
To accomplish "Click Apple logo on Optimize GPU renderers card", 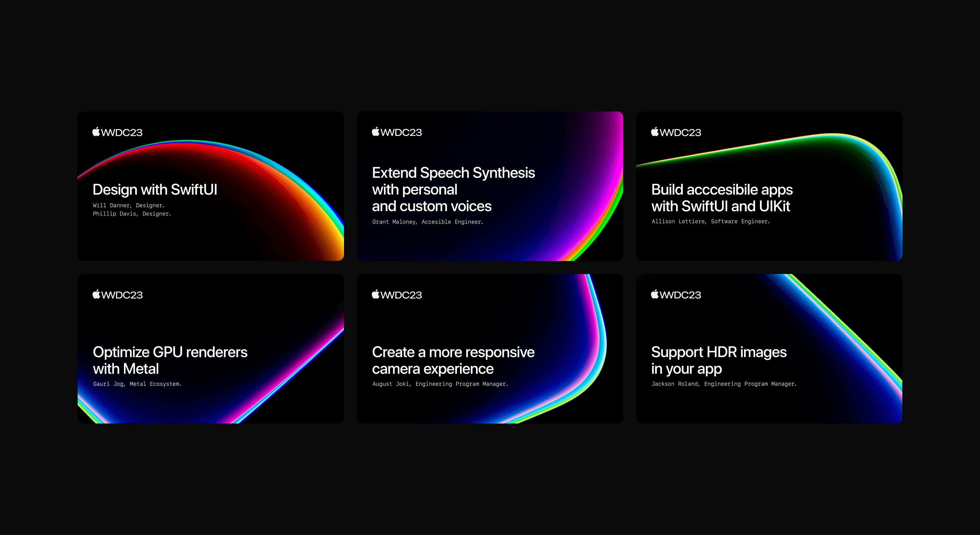I will pos(96,294).
